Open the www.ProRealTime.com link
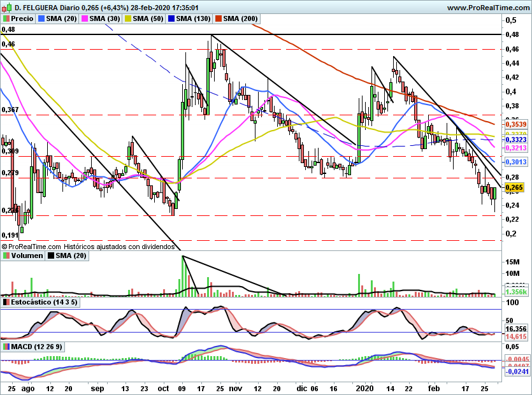532x395 pixels. click(487, 7)
